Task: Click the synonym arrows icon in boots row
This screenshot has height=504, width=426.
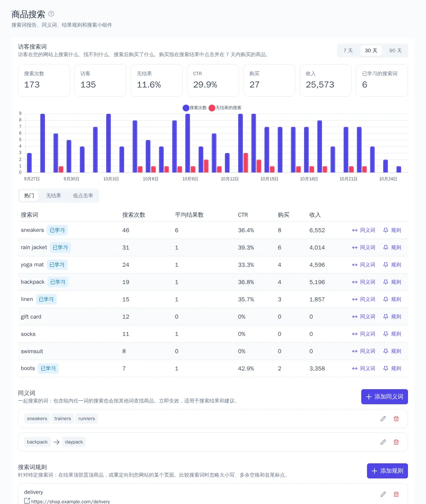Action: click(x=355, y=369)
